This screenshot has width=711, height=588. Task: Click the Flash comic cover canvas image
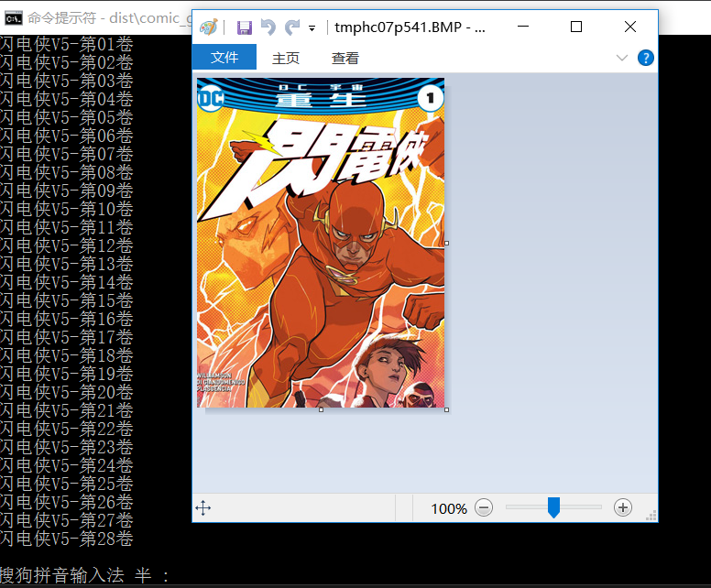(321, 243)
